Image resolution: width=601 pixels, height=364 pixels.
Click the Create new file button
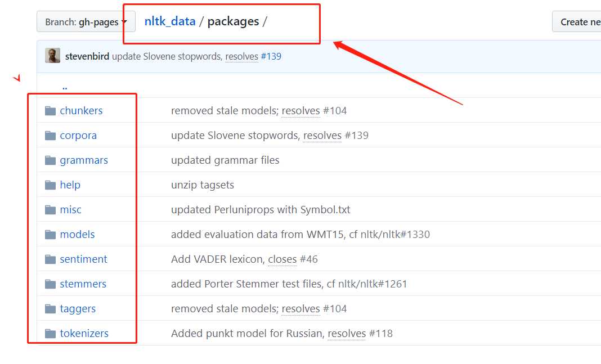click(x=576, y=22)
